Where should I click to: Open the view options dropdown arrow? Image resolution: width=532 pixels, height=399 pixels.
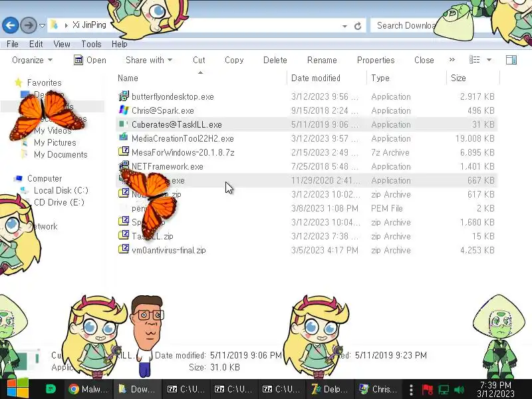click(489, 60)
